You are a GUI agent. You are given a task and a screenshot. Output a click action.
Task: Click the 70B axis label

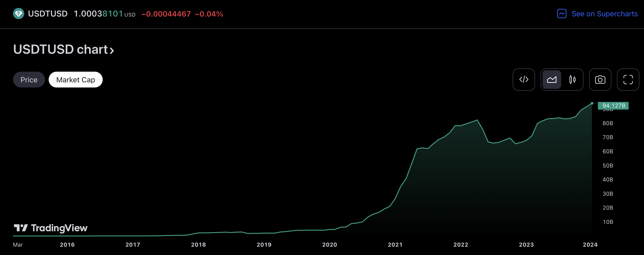click(608, 137)
